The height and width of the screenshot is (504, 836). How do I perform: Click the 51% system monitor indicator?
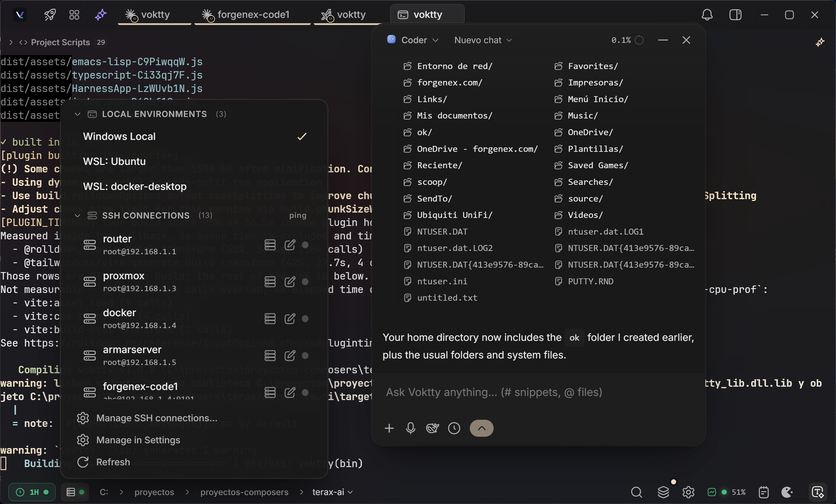click(x=726, y=492)
